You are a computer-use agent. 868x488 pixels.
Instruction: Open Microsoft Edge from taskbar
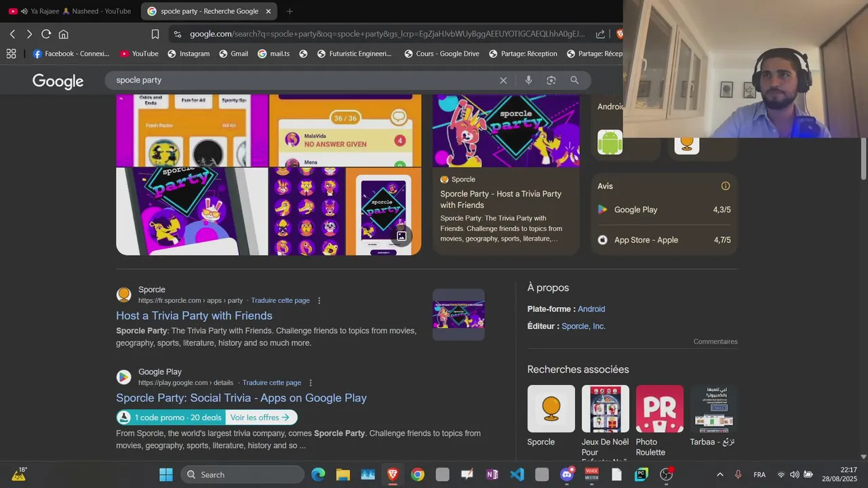click(318, 474)
